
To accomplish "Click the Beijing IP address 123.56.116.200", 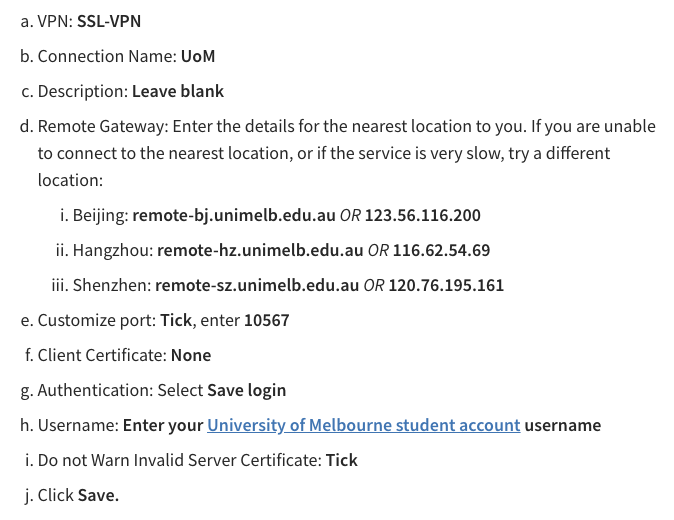I will 423,215.
